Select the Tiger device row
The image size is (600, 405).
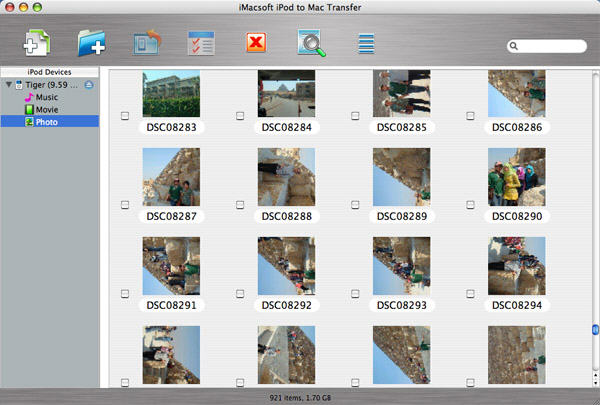coord(50,85)
